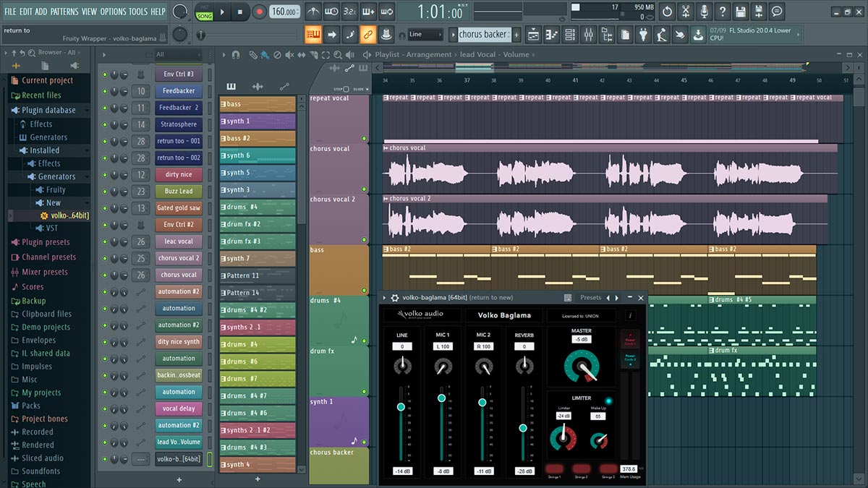Screen dimensions: 868x488
Task: Click the download/content library icon
Action: point(698,34)
